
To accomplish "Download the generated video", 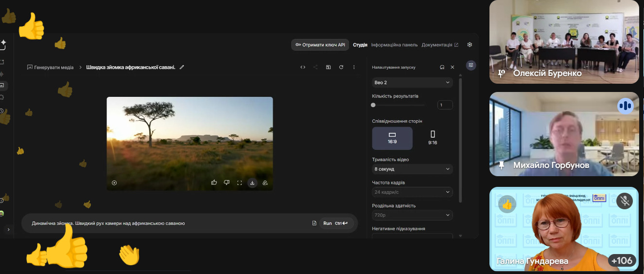I will (252, 183).
